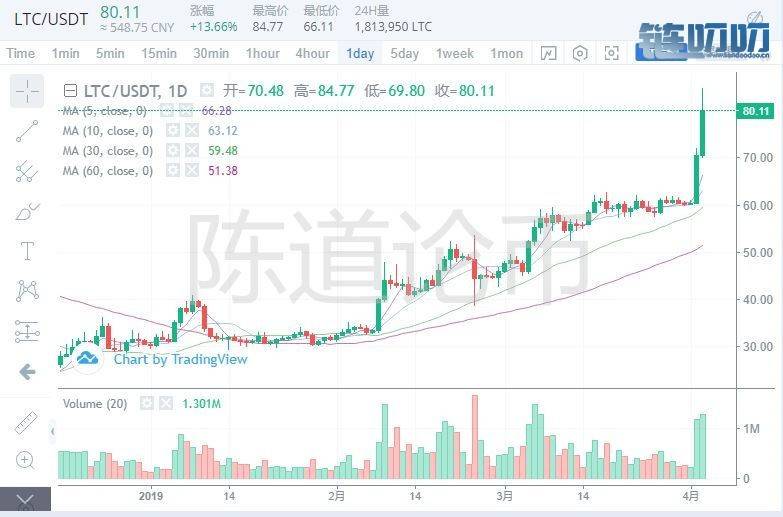Open chart settings hexagon icon
Image resolution: width=783 pixels, height=517 pixels.
580,53
